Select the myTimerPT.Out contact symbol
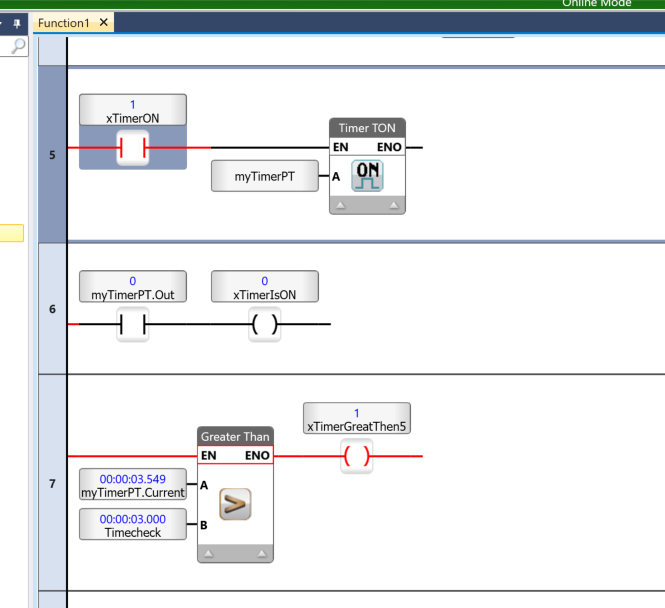 tap(133, 325)
